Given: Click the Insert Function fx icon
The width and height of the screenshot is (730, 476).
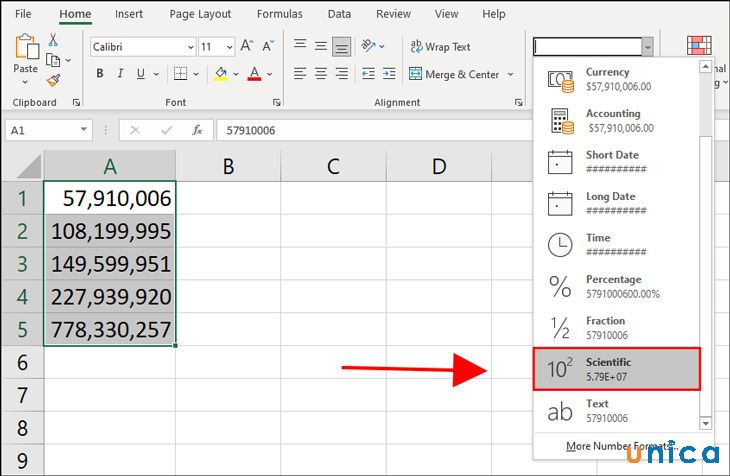Looking at the screenshot, I should (x=197, y=130).
